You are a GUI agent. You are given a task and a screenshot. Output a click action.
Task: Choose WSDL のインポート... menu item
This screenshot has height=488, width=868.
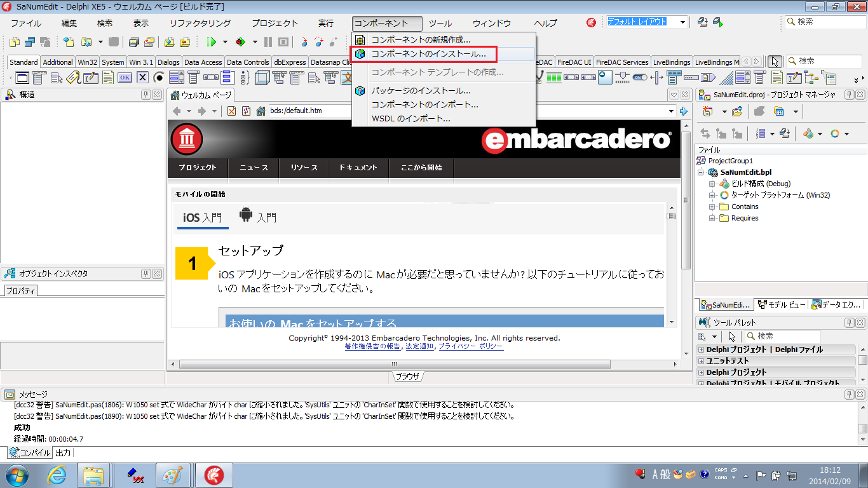pos(444,119)
